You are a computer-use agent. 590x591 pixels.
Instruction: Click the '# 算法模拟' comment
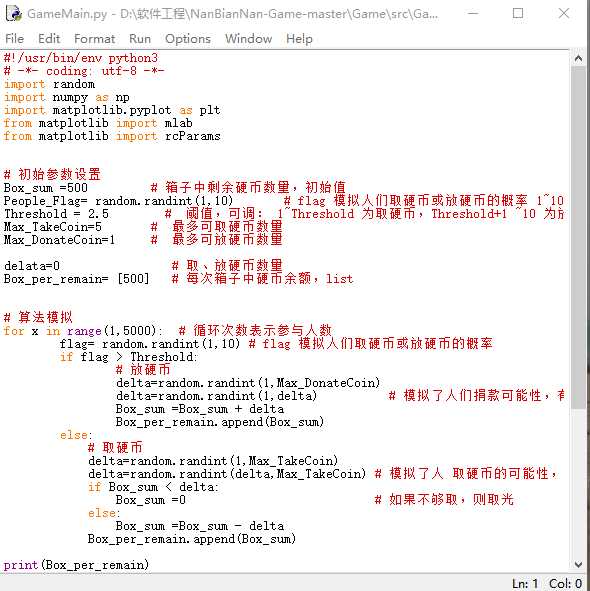point(38,317)
